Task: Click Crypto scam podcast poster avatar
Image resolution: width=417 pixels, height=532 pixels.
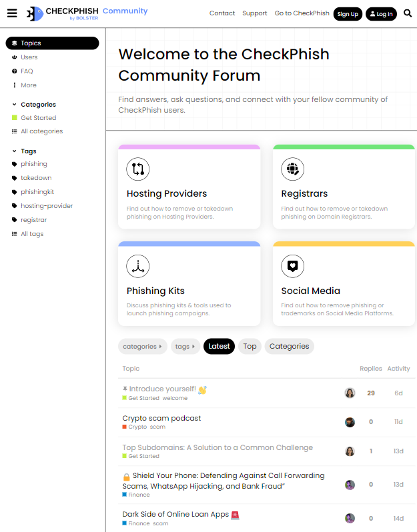Action: pyautogui.click(x=350, y=422)
